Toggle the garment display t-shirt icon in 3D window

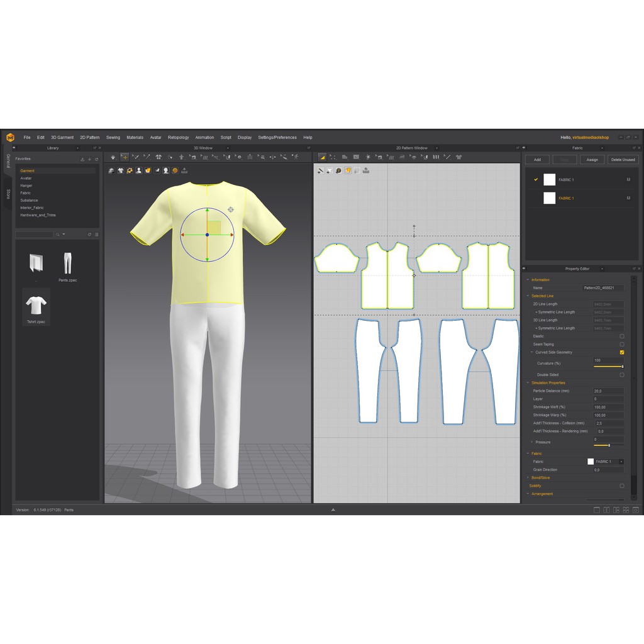121,170
